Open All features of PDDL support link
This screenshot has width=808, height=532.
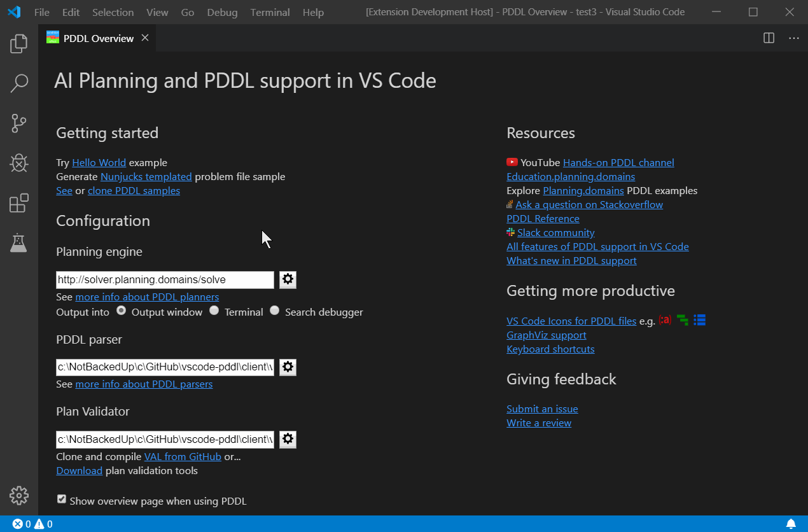597,246
